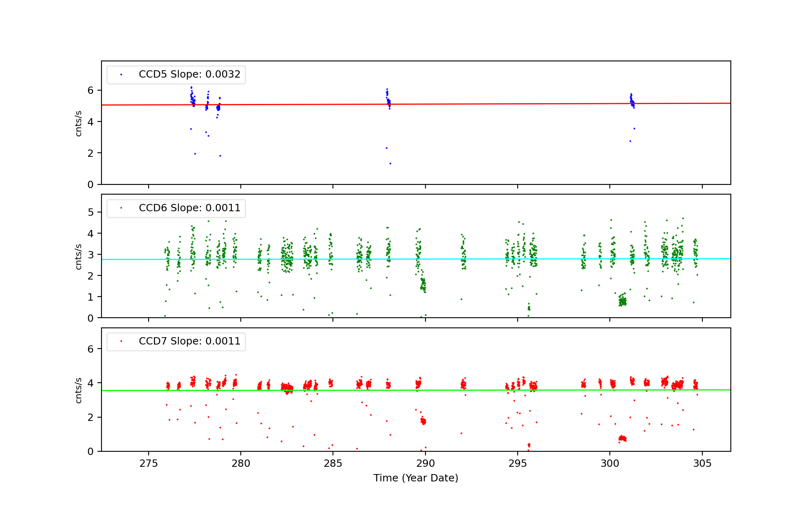
Task: Click the green CCD6 legend marker
Action: click(x=121, y=208)
